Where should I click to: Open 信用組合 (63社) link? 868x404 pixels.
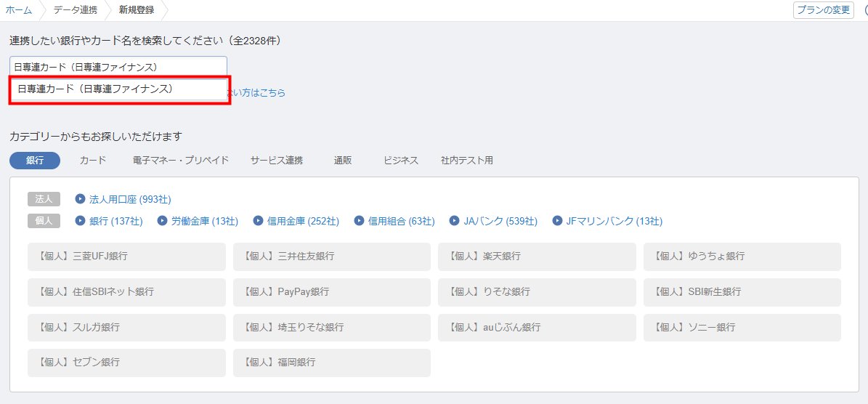pyautogui.click(x=402, y=221)
